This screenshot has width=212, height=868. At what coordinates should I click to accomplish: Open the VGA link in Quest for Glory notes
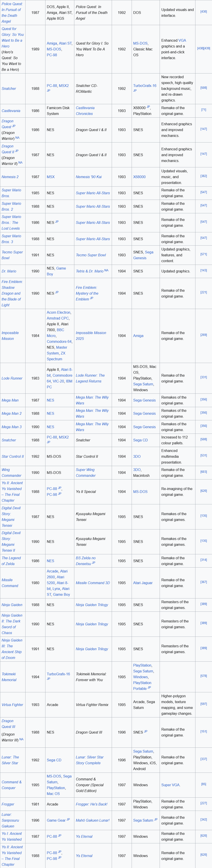pos(182,40)
